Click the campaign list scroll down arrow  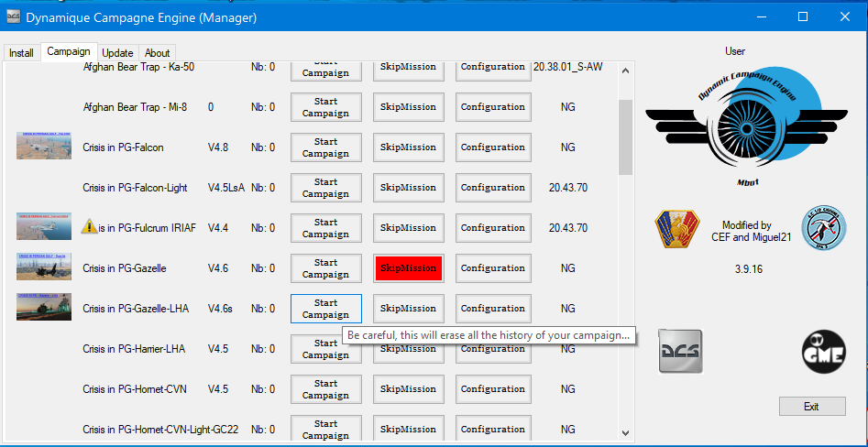(x=625, y=433)
